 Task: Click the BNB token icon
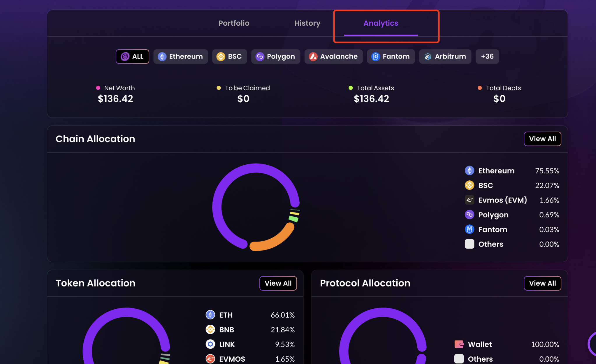[210, 330]
